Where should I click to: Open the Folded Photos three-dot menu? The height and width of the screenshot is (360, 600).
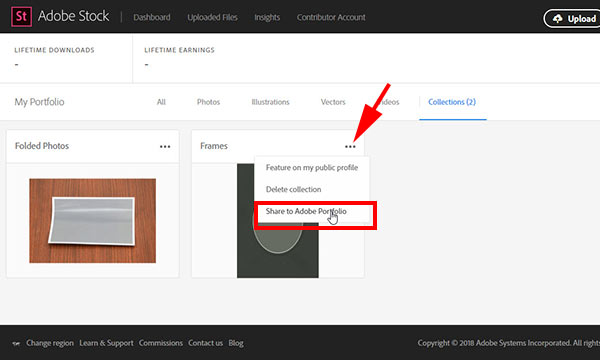[x=165, y=147]
